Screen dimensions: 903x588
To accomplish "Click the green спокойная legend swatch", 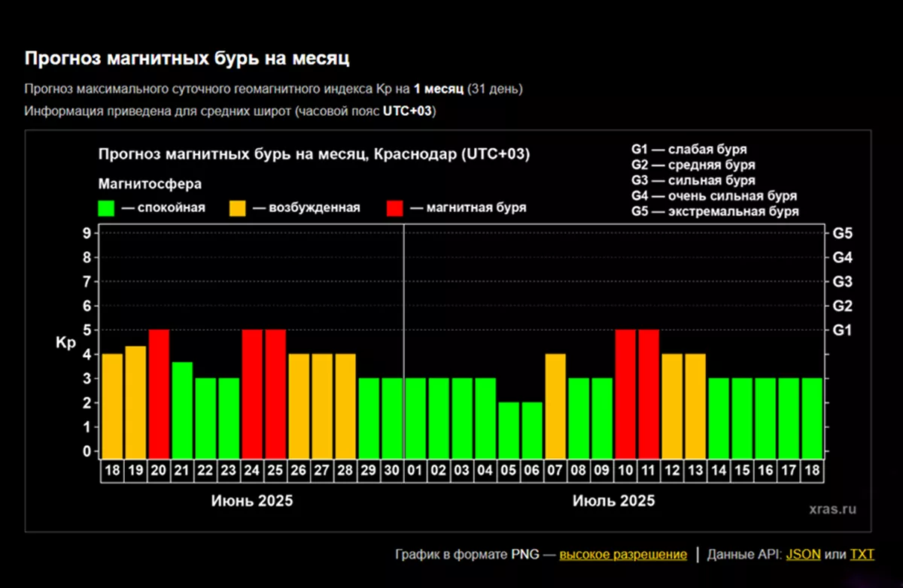I will pos(106,208).
